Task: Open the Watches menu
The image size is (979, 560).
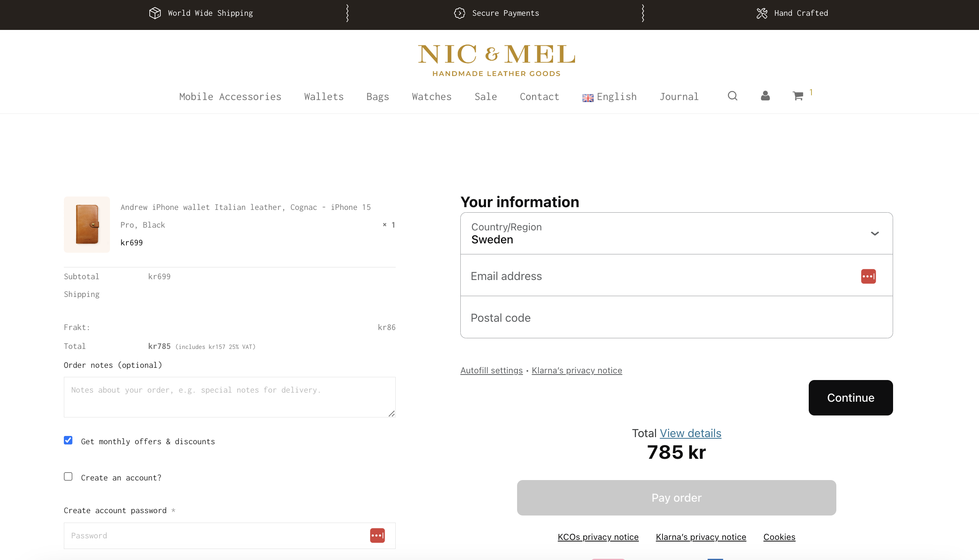Action: tap(432, 97)
